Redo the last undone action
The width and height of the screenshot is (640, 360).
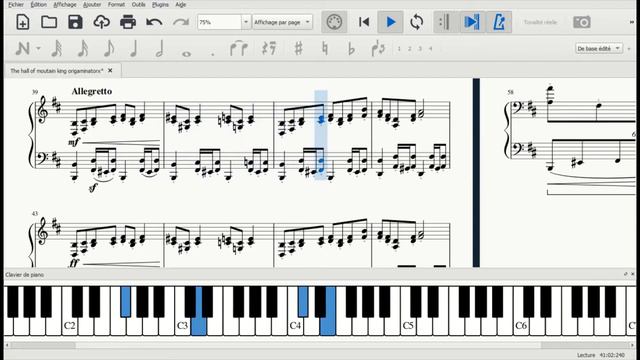point(180,22)
